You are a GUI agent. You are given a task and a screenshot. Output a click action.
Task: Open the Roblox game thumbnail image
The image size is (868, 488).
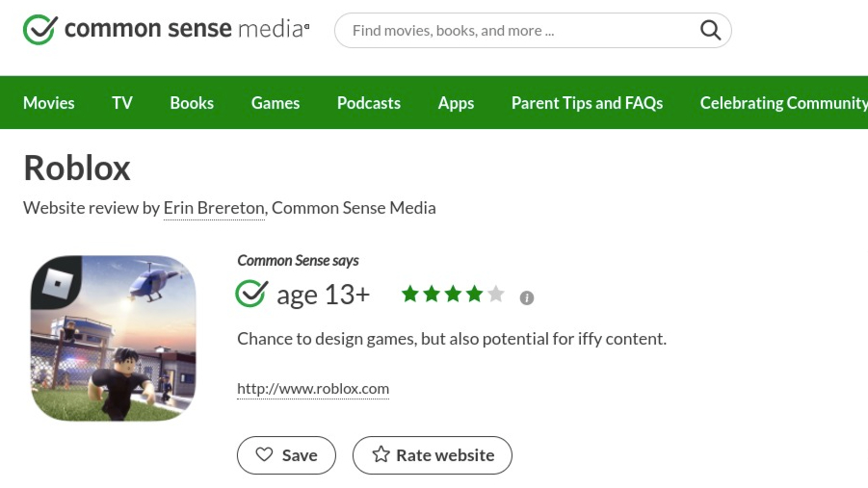114,338
